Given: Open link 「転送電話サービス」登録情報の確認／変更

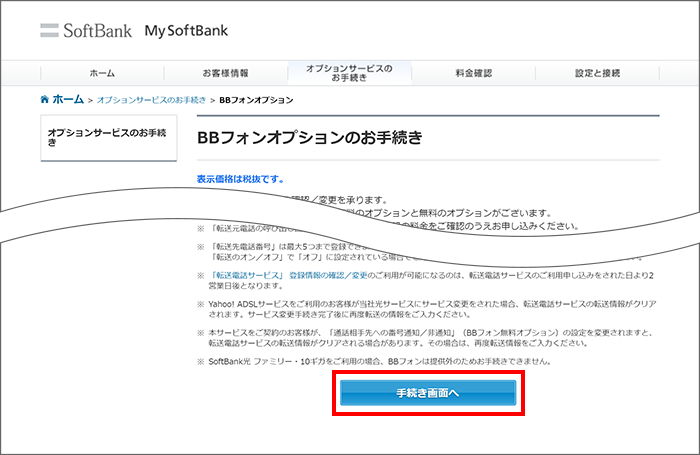Looking at the screenshot, I should click(x=288, y=276).
